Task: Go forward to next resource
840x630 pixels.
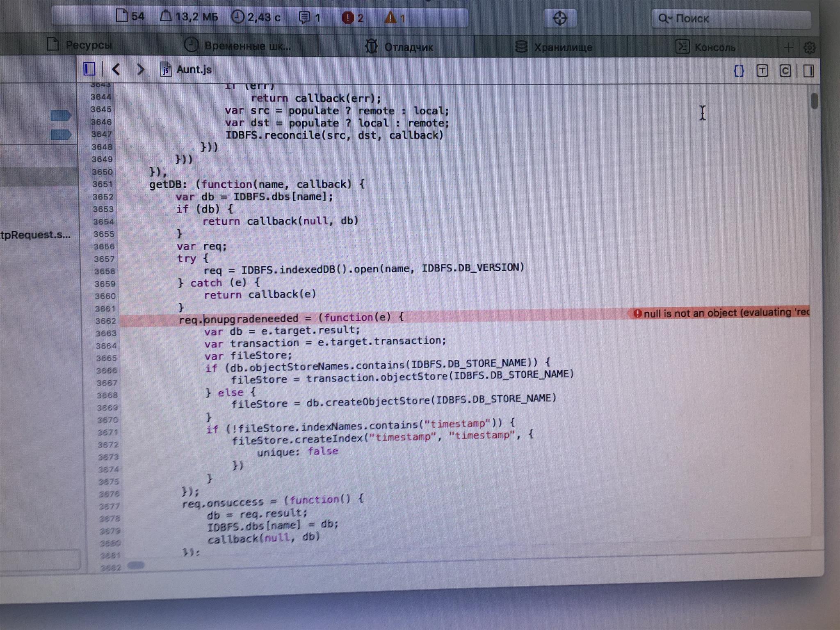Action: [140, 69]
